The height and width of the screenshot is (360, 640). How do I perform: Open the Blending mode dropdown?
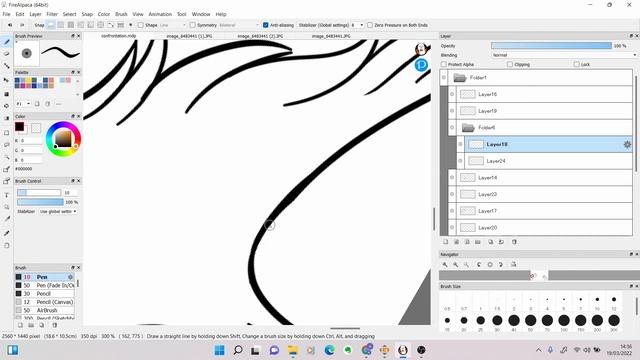coord(564,55)
